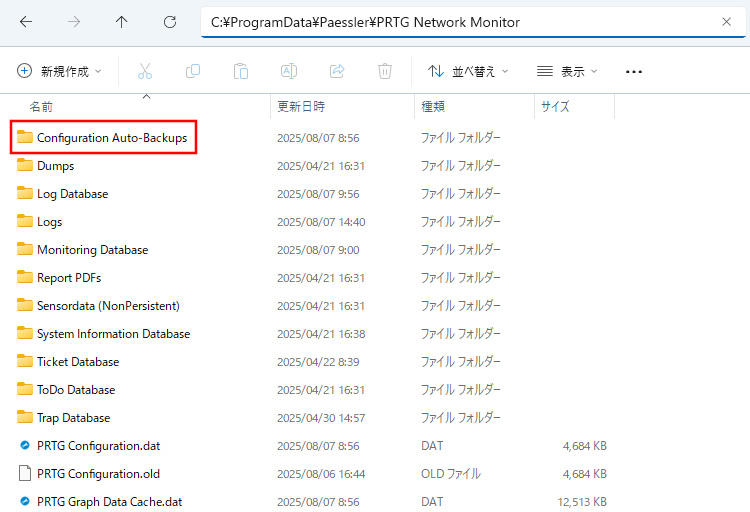Select the Configuration Auto-Backups folder icon
Viewport: 750px width, 512px height.
pyautogui.click(x=25, y=137)
